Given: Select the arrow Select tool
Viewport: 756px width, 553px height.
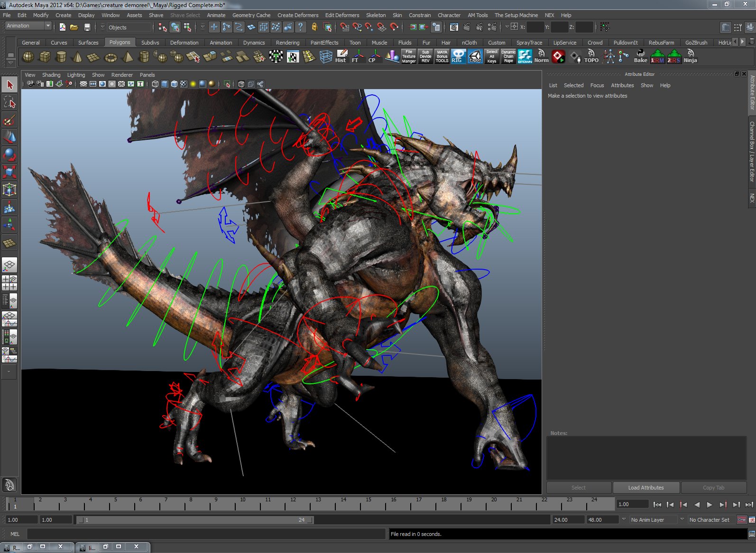Looking at the screenshot, I should tap(9, 85).
